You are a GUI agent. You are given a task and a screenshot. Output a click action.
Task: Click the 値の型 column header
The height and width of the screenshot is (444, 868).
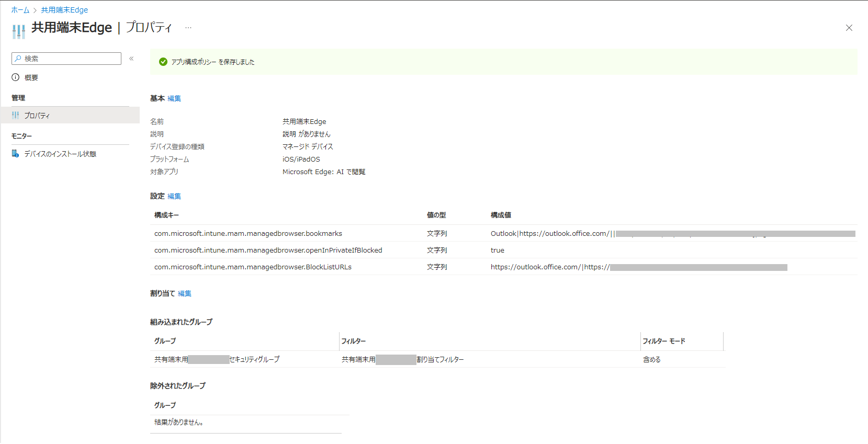coord(436,215)
